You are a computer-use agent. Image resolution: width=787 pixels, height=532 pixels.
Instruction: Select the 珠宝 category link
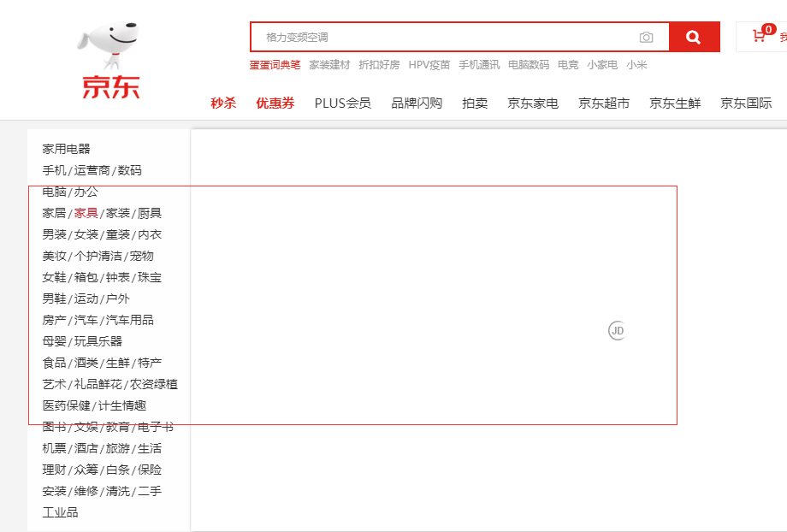point(150,277)
